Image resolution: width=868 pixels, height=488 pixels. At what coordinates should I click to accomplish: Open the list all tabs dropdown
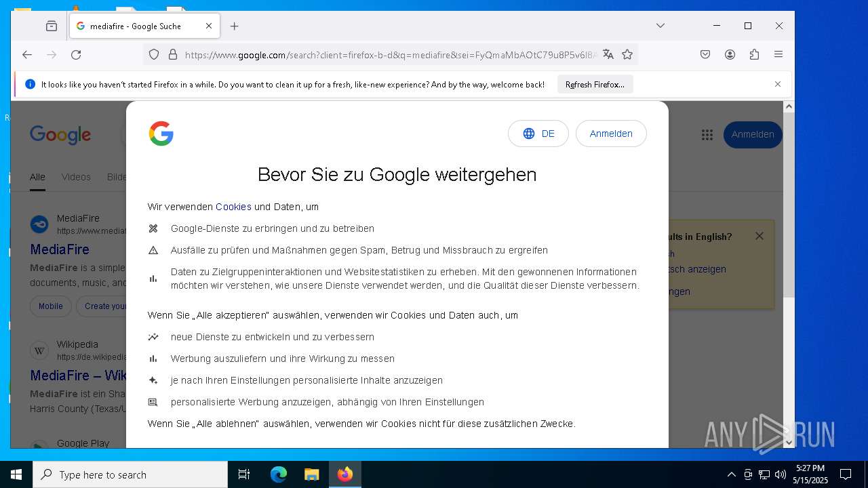[x=660, y=26]
